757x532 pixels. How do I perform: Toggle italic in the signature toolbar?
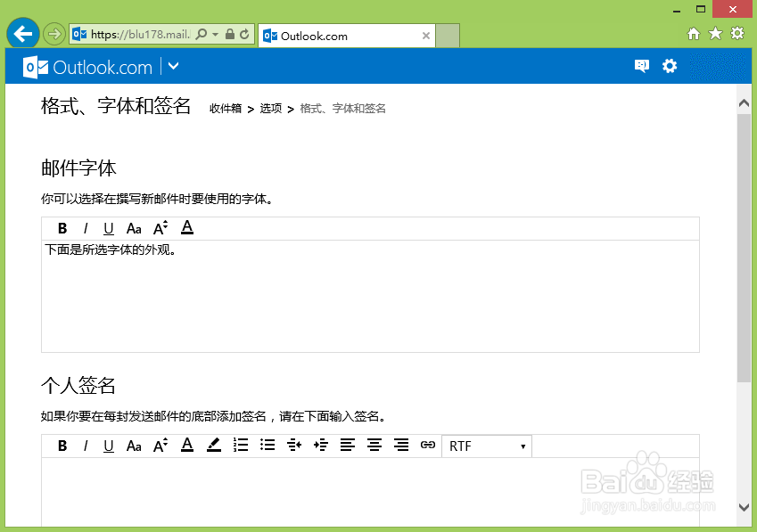coord(86,446)
